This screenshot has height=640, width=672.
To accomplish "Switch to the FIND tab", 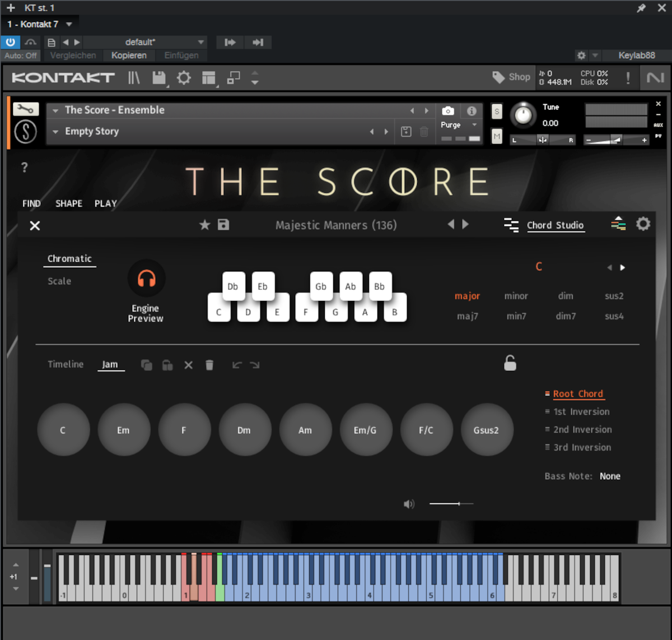I will click(31, 203).
